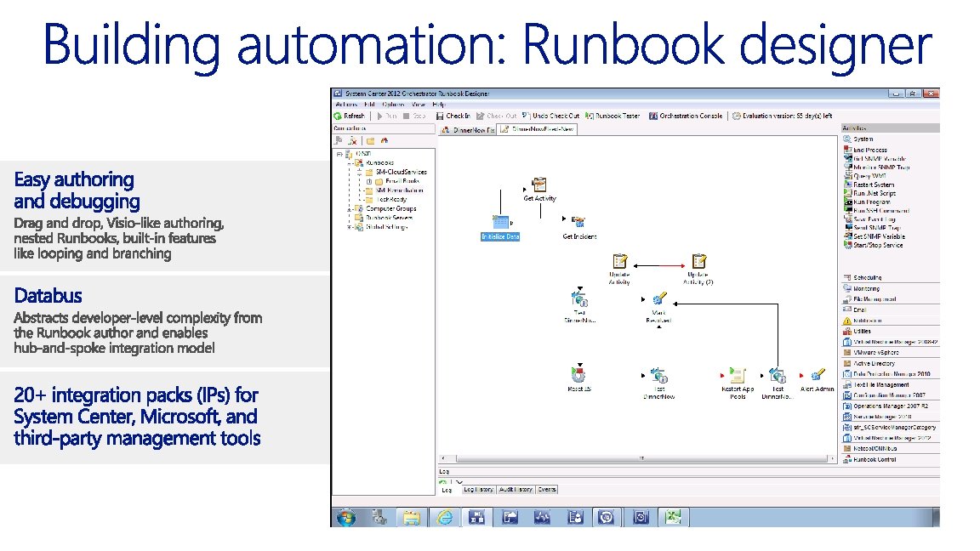Click the Run toolbar button
The image size is (980, 551).
coord(388,116)
